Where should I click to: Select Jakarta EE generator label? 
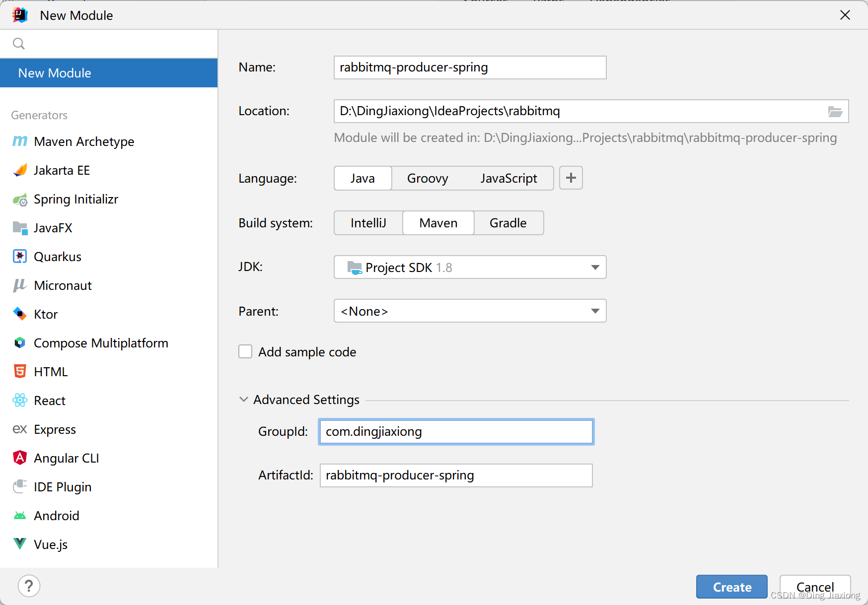62,170
